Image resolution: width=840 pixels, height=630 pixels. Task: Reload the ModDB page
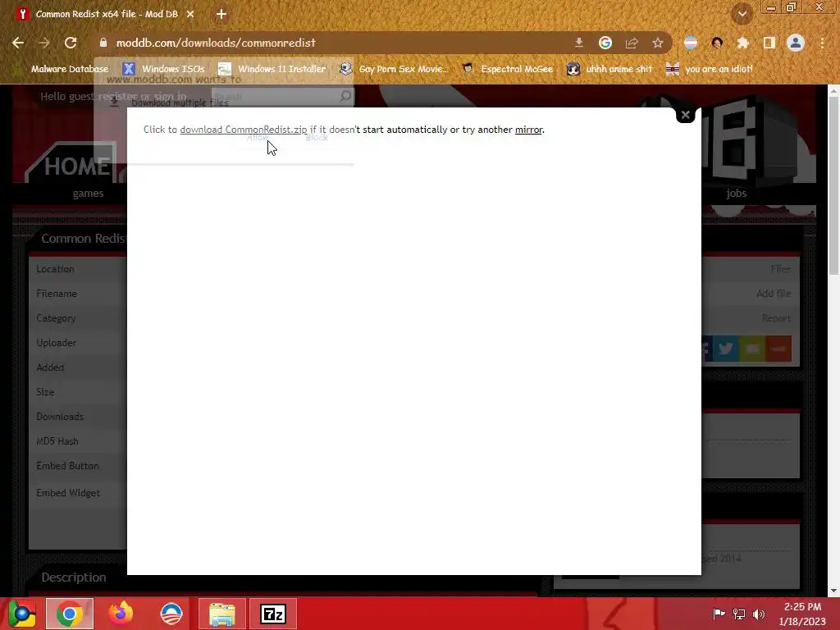pos(71,43)
